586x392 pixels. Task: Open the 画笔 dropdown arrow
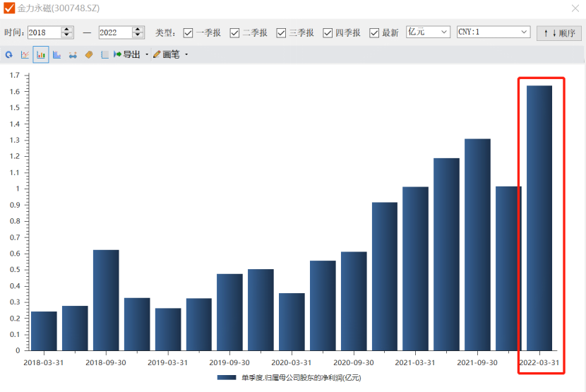186,54
